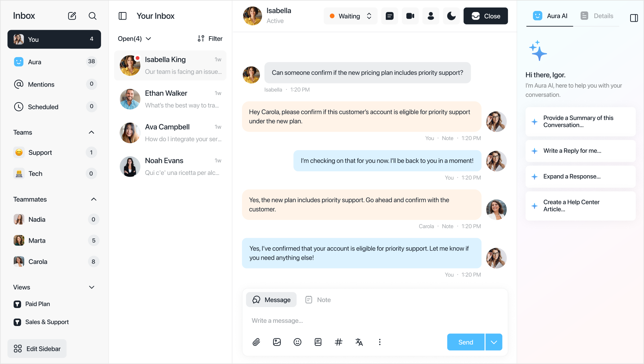This screenshot has width=644, height=364.
Task: Click the Tech team icon
Action: tap(19, 173)
